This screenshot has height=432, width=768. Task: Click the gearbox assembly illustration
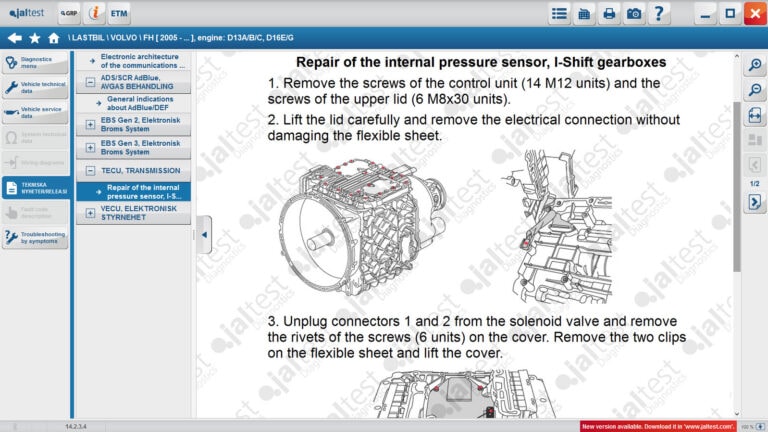(x=363, y=226)
